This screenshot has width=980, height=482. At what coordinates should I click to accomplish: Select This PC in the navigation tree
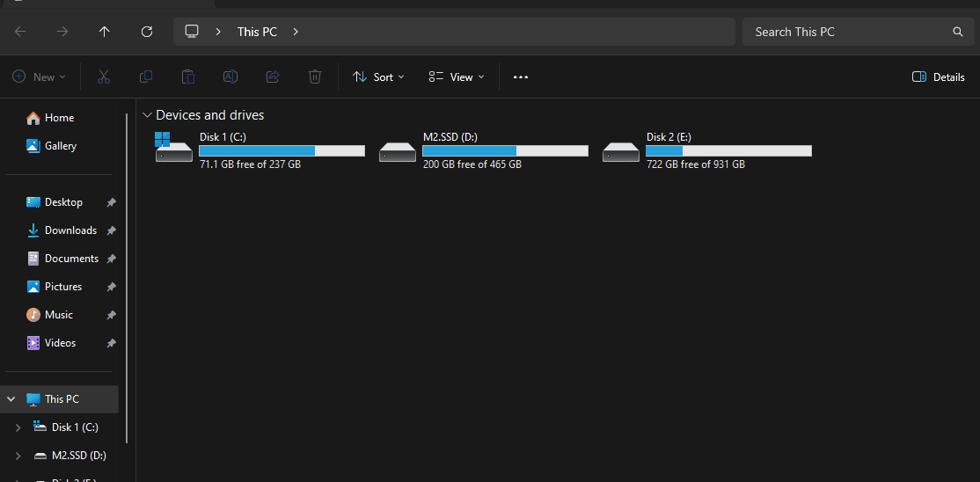coord(59,398)
